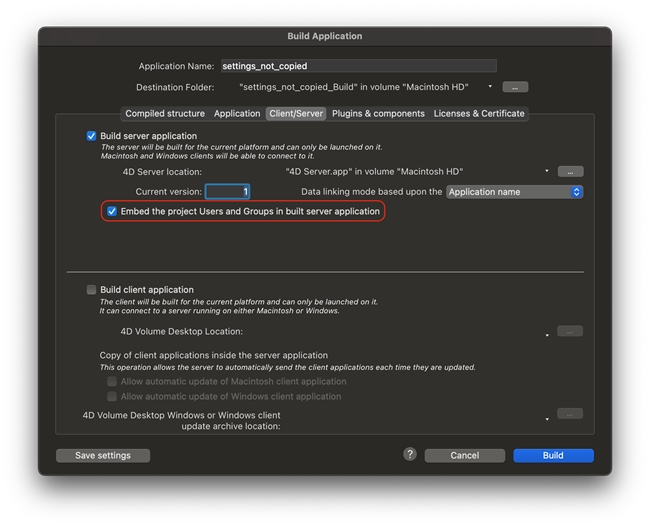The width and height of the screenshot is (650, 526).
Task: Click browse button for 4D Server location
Action: coord(569,171)
